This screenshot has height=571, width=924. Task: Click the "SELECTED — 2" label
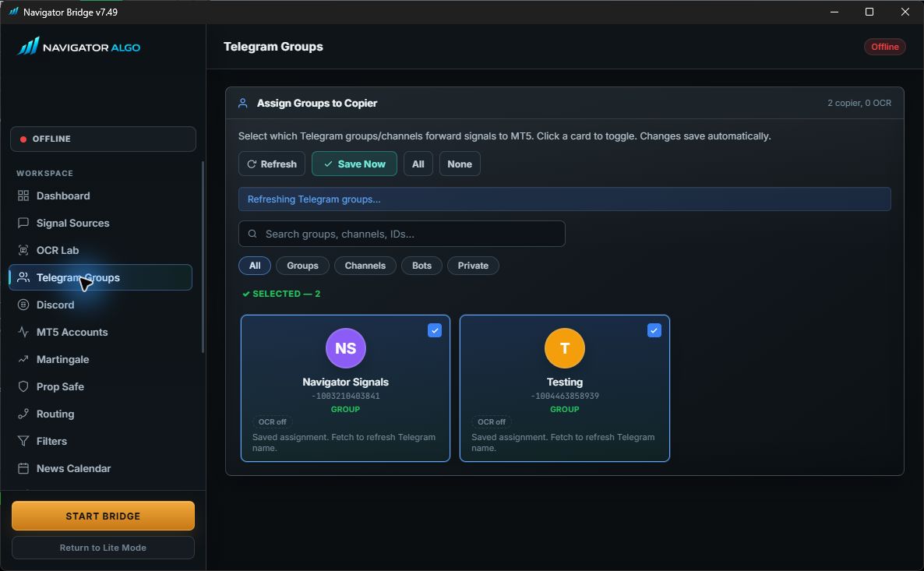pyautogui.click(x=282, y=294)
